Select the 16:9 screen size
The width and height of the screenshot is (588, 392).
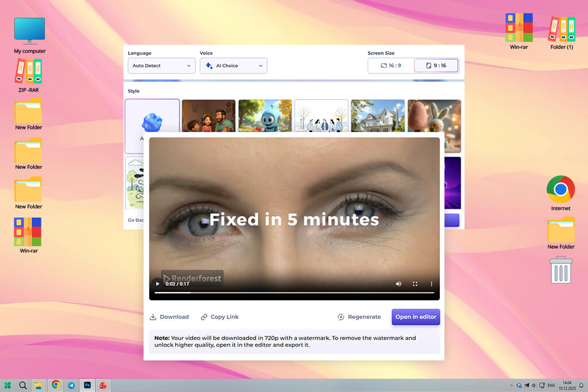coord(391,65)
